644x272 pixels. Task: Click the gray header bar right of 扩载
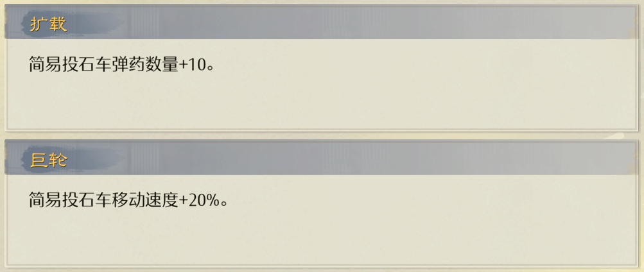(385, 25)
